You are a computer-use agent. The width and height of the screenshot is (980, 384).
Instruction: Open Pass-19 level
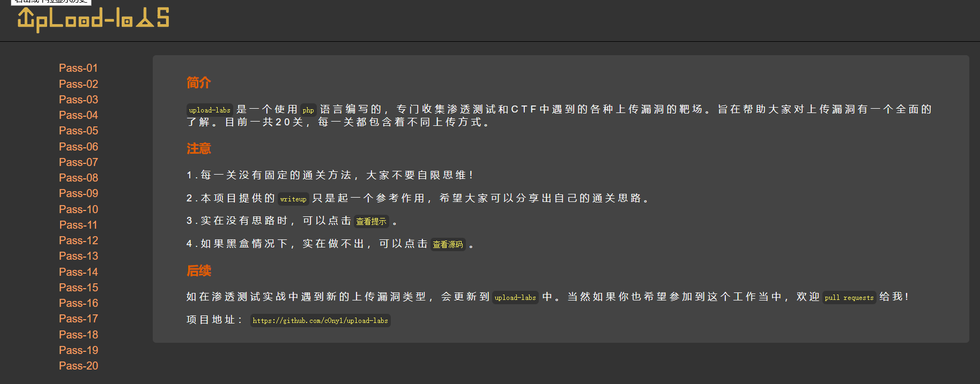pyautogui.click(x=78, y=350)
